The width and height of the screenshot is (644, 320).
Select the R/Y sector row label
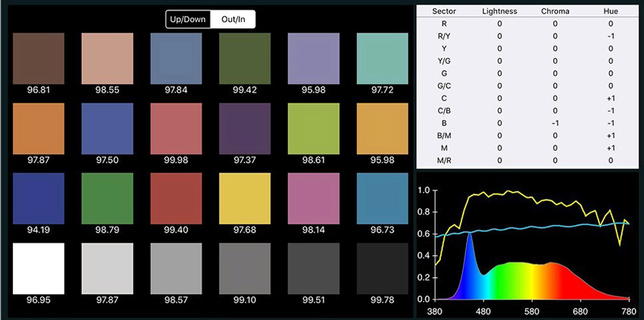point(442,36)
